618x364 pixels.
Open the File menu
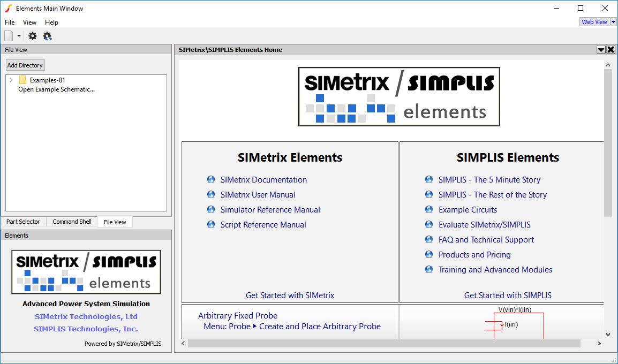pos(10,22)
